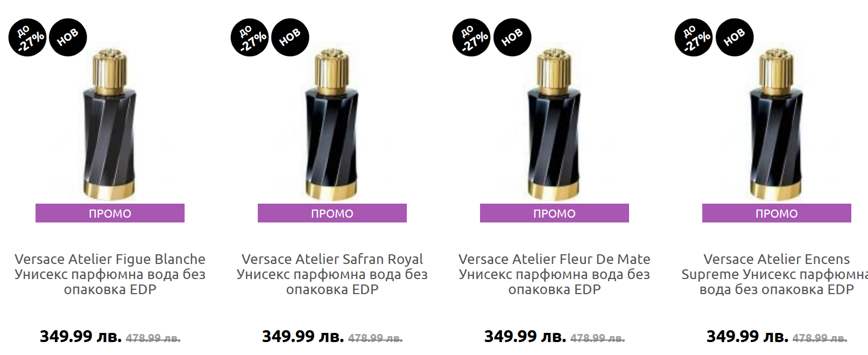Click the -27% discount badge on Encens Supreme
The image size is (868, 355).
pyautogui.click(x=694, y=37)
